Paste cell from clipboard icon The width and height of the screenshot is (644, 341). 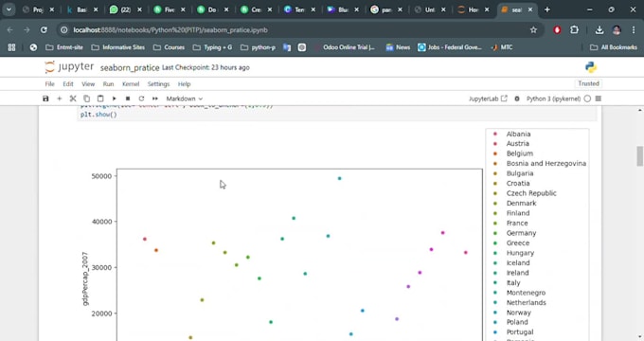(100, 99)
